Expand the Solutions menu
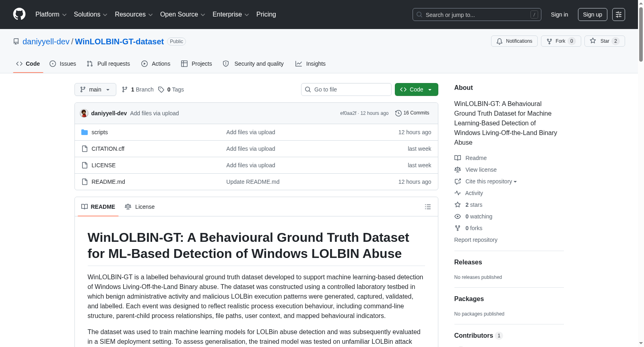 (x=91, y=15)
